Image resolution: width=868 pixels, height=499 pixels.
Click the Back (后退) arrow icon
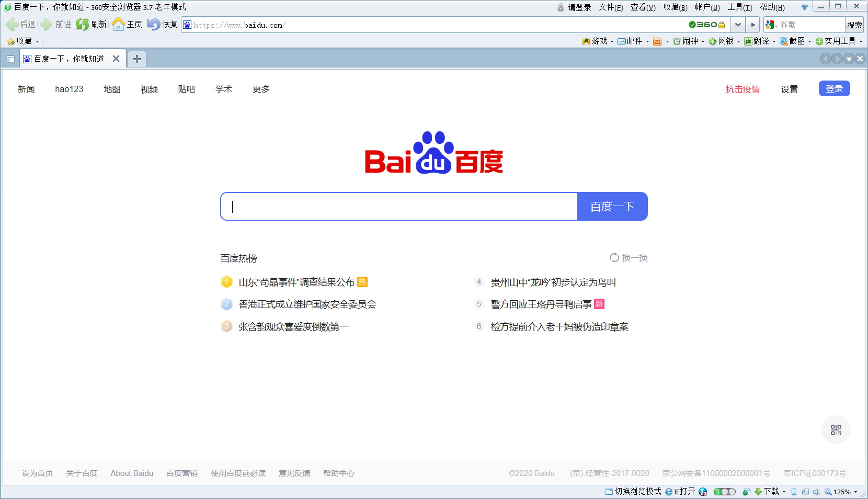pos(12,25)
